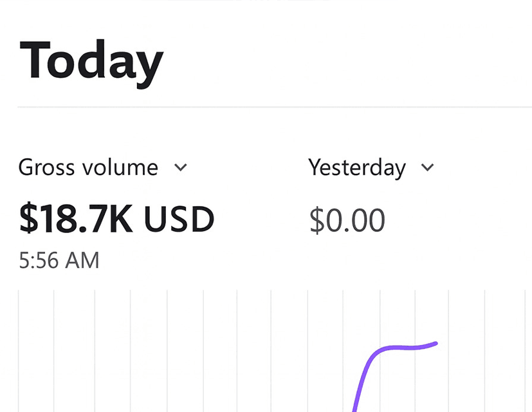
Task: Click the Today heading
Action: [91, 62]
